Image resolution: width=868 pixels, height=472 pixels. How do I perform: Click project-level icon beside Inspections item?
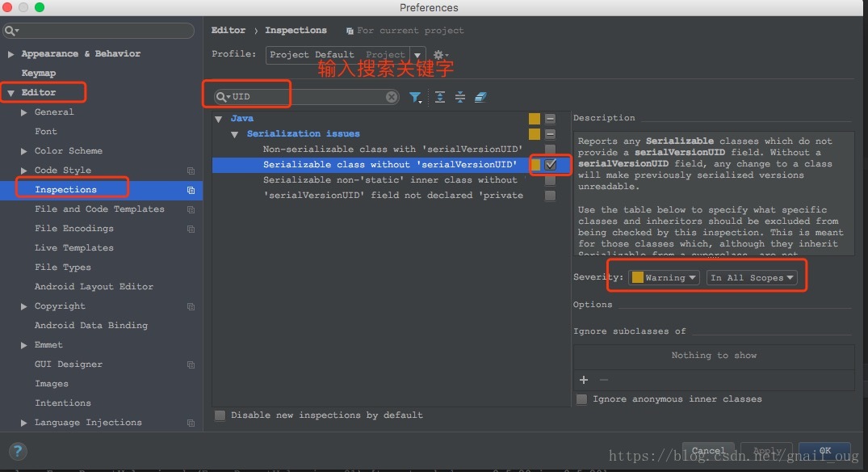[x=191, y=190]
